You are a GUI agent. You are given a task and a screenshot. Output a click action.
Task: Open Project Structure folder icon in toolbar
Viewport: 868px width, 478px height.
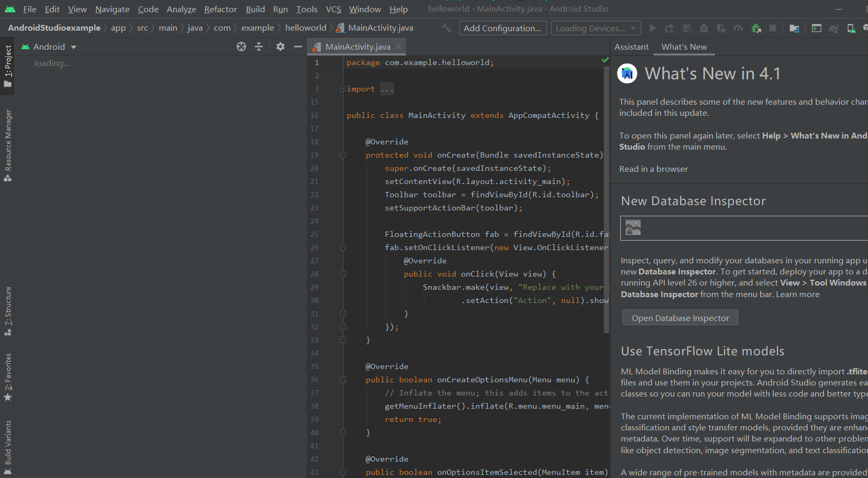coord(794,28)
